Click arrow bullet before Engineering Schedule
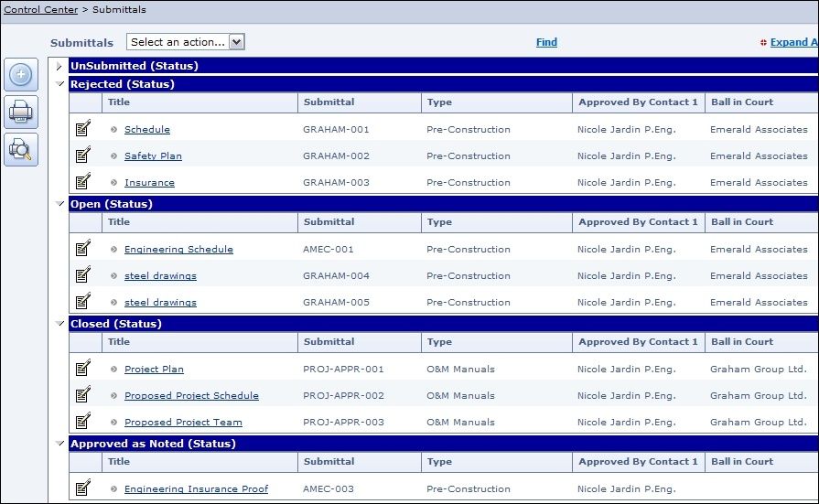The height and width of the screenshot is (504, 819). 113,250
